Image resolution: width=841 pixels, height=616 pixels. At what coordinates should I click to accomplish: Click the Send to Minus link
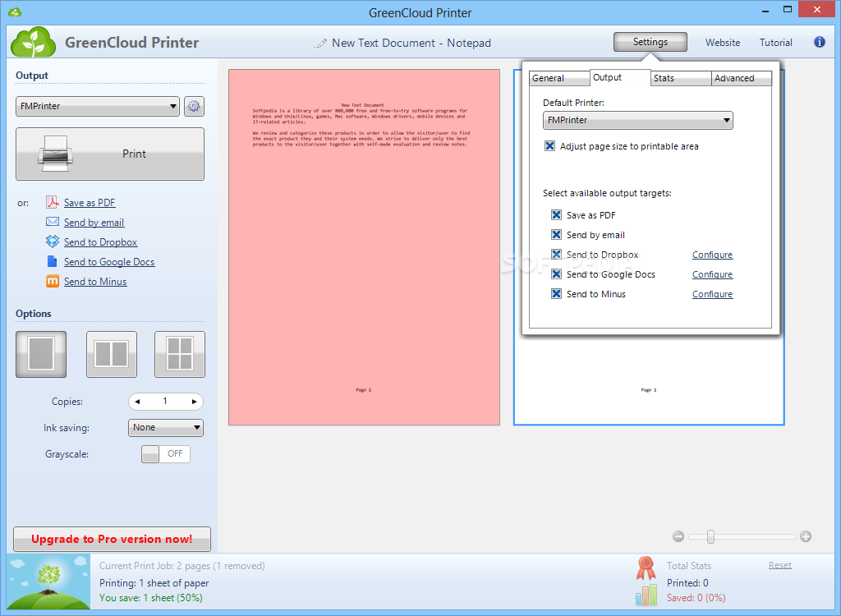tap(95, 281)
